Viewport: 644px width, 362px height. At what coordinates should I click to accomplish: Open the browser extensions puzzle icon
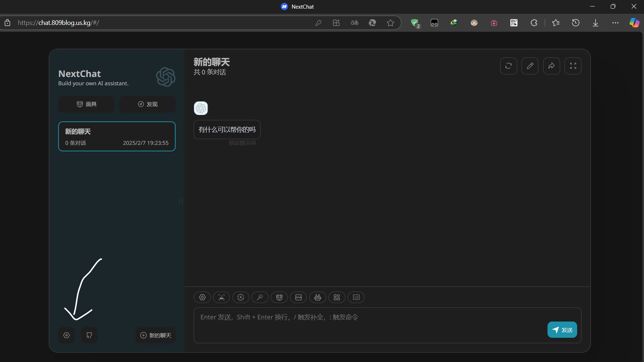click(x=534, y=23)
